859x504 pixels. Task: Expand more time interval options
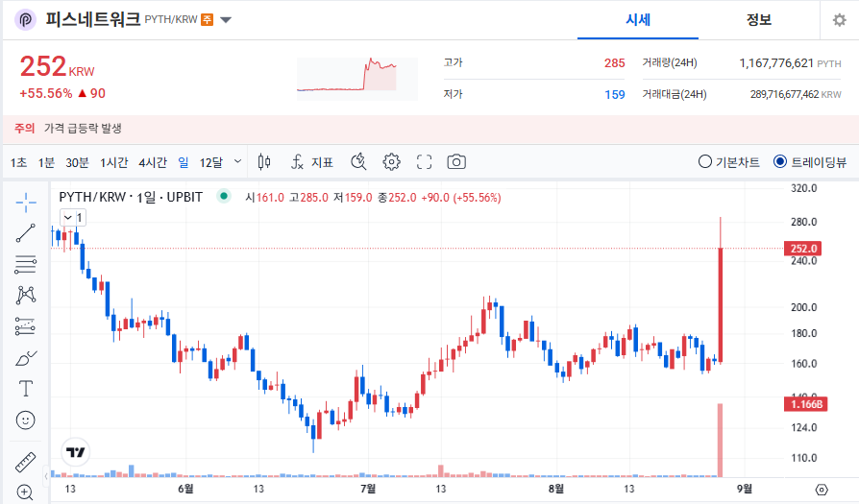[x=237, y=161]
